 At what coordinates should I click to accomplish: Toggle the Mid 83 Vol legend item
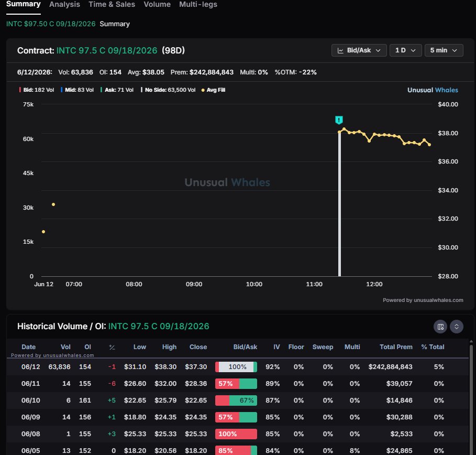[x=77, y=90]
